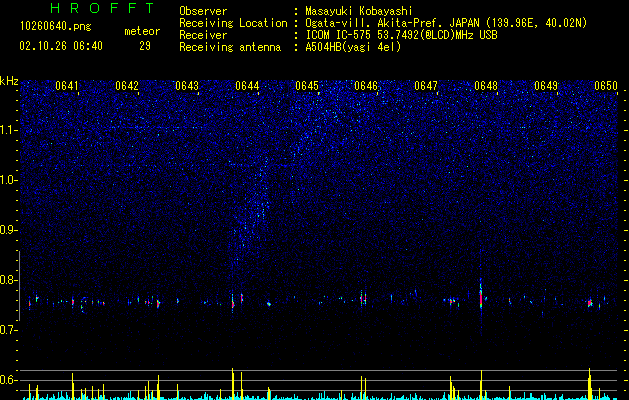Click the yellow level bar below 0648
The width and height of the screenshot is (629, 400).
481,385
